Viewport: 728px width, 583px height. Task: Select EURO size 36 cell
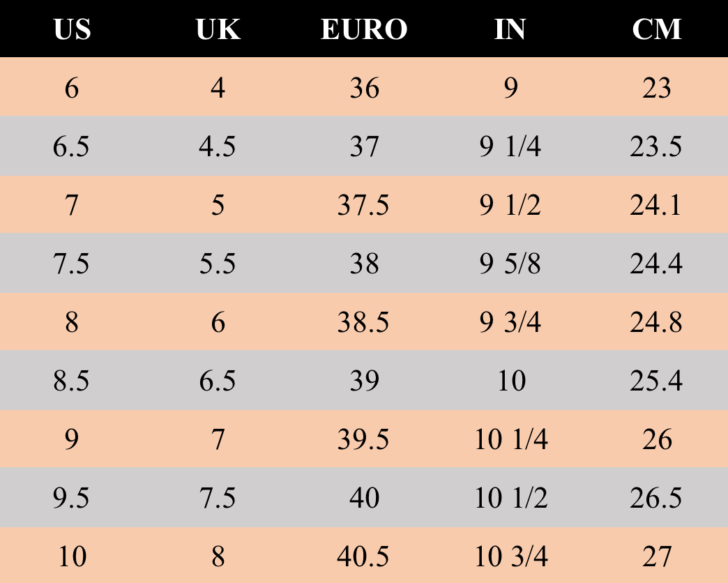coord(364,89)
